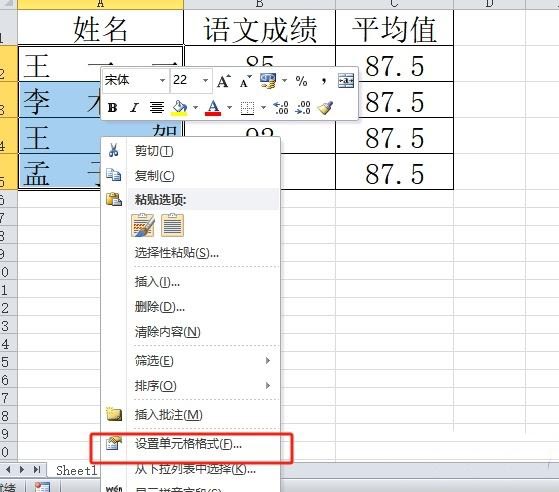Apply percent style with the % icon
This screenshot has height=492, width=559.
[x=301, y=81]
